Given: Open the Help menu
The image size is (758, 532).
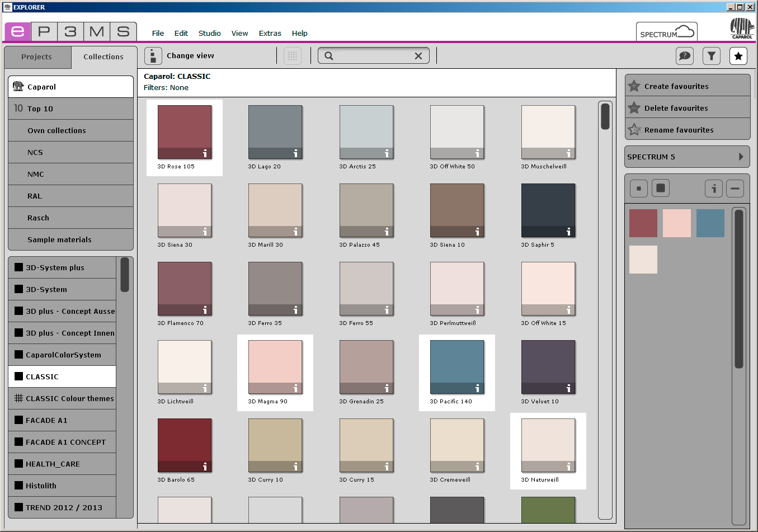Looking at the screenshot, I should (x=299, y=34).
